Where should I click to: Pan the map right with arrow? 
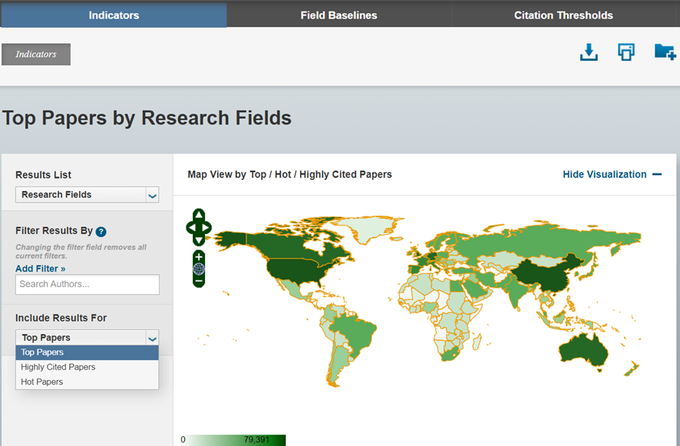tap(206, 227)
